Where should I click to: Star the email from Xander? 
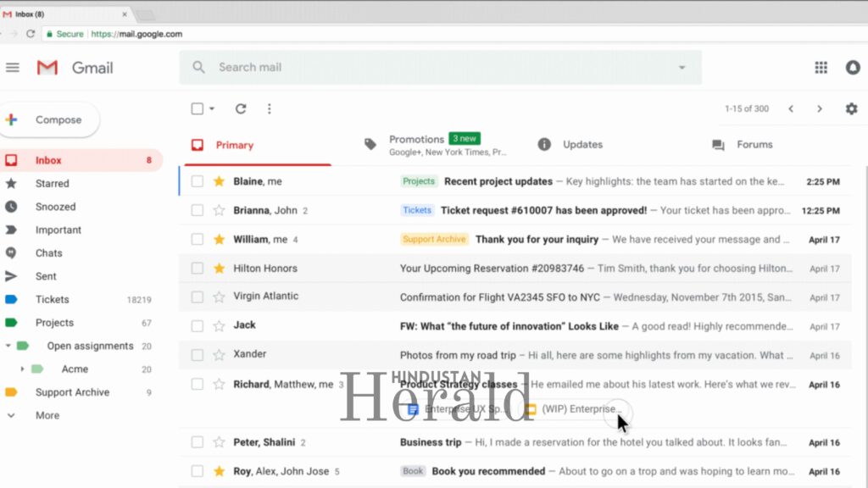[220, 355]
